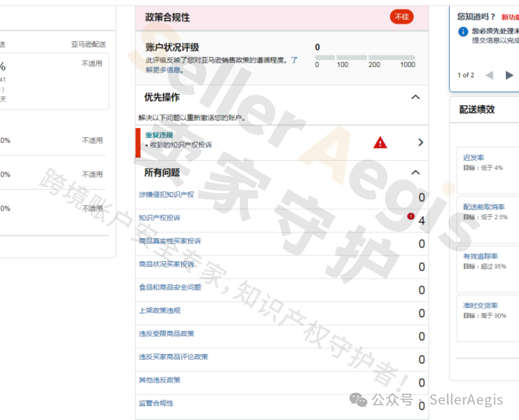Click the account health rating bar
This screenshot has height=420, width=519.
point(365,57)
